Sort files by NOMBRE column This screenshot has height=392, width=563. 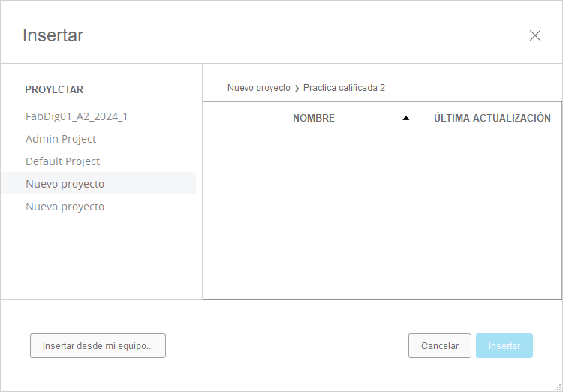314,118
